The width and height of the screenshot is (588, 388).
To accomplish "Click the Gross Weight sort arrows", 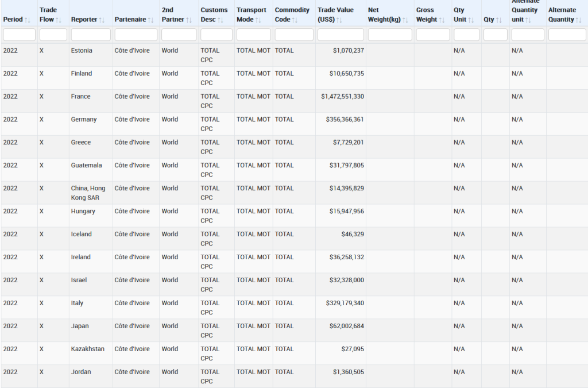I will [x=442, y=20].
